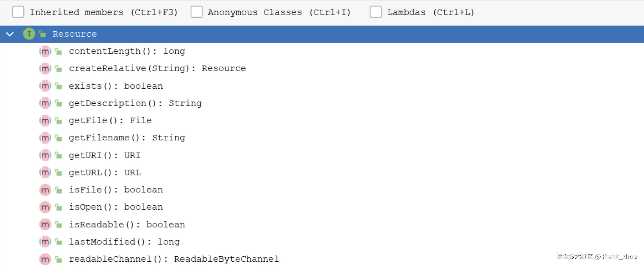The width and height of the screenshot is (644, 267).
Task: Click the public lock icon beside isReadable()
Action: pyautogui.click(x=58, y=225)
